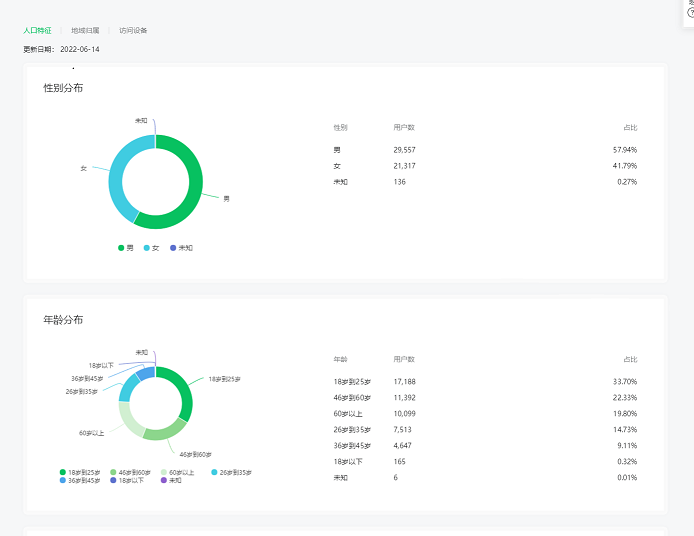
Task: Toggle the 26岁到35岁 legend item
Action: [x=231, y=472]
